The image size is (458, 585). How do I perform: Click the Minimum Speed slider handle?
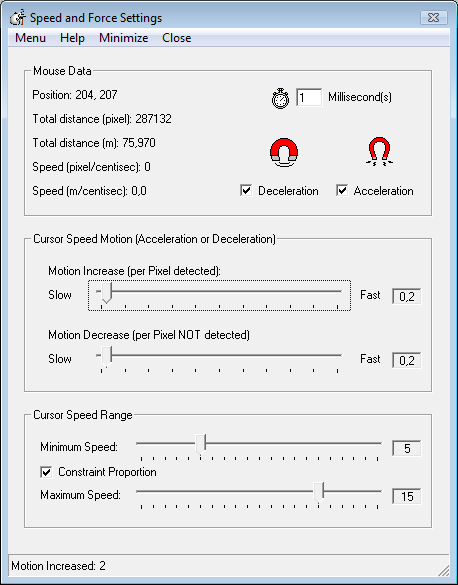pos(201,444)
